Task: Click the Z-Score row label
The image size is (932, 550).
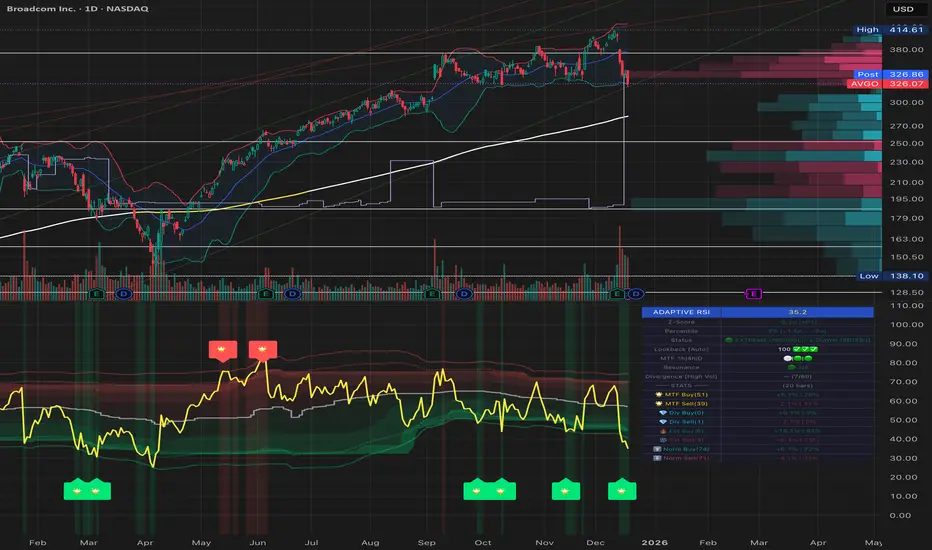Action: coord(681,322)
